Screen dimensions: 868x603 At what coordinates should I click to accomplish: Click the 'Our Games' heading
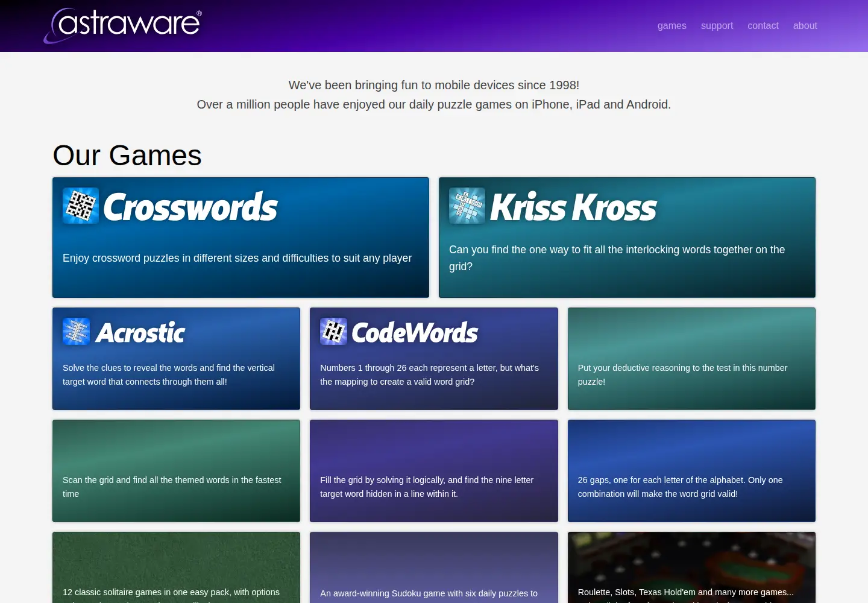[127, 155]
